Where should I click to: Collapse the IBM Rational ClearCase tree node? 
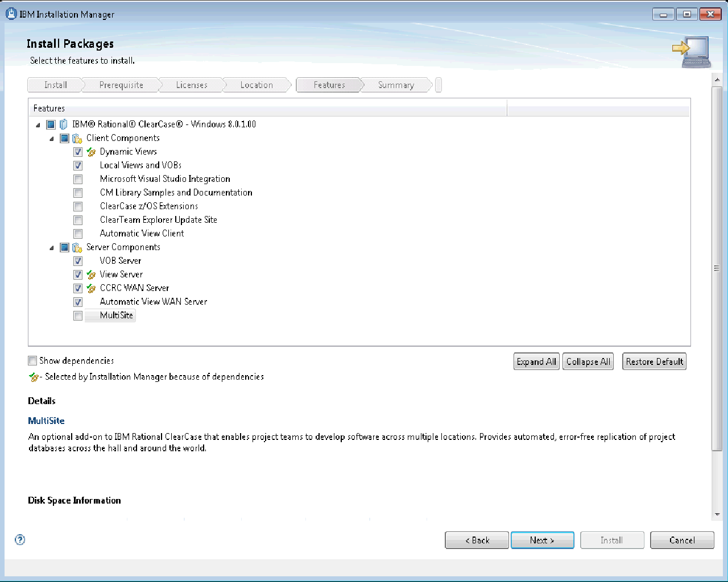tap(38, 125)
